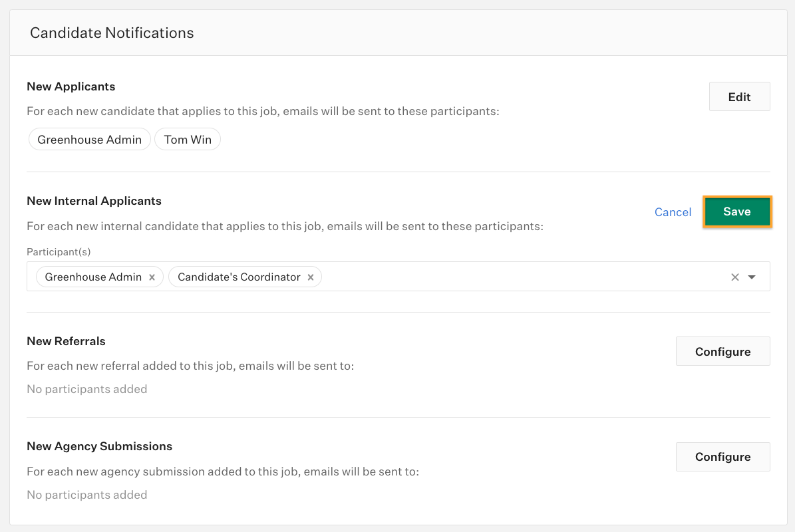795x532 pixels.
Task: Click the Participant(s) field label
Action: [59, 252]
